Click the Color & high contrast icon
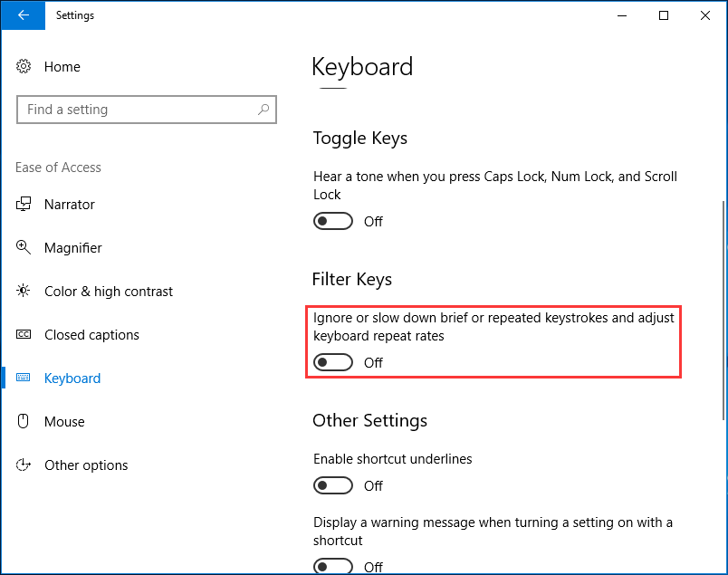Screen dimensions: 728x575 click(x=24, y=292)
